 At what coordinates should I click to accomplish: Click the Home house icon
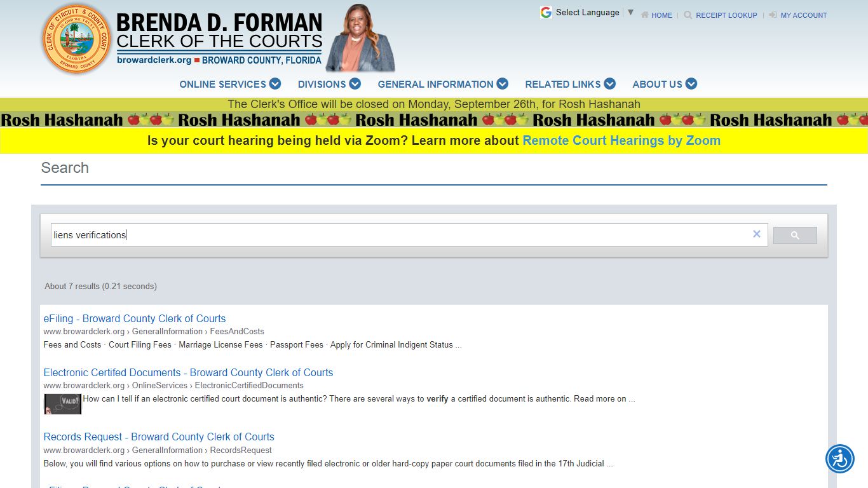(645, 15)
